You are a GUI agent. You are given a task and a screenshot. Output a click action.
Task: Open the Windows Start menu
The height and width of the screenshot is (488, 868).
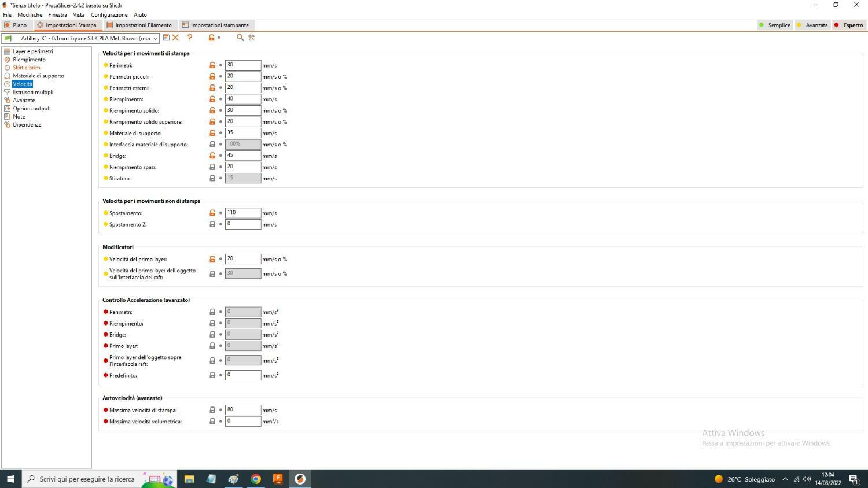tap(10, 479)
